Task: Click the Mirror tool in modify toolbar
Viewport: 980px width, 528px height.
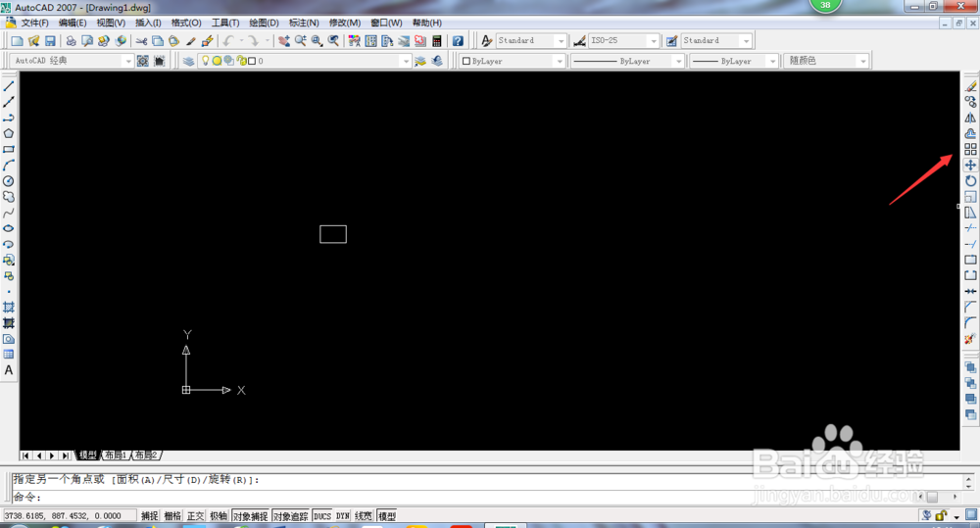Action: 970,118
